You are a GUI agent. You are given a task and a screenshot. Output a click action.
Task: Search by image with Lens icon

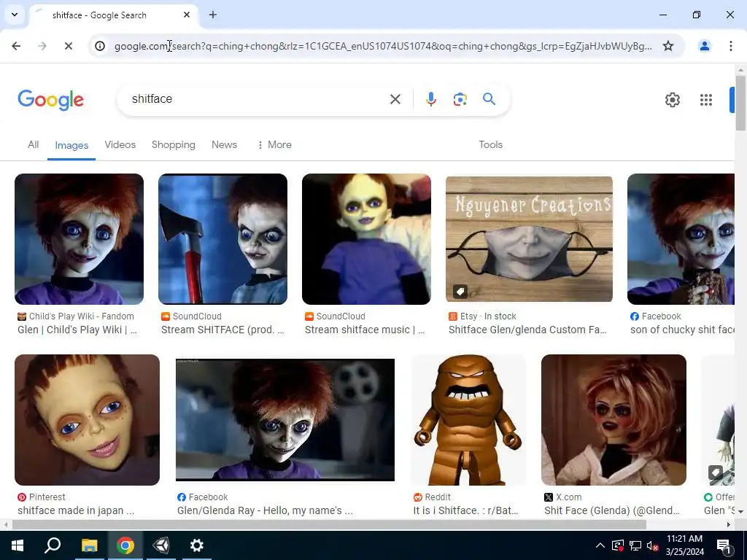point(460,99)
